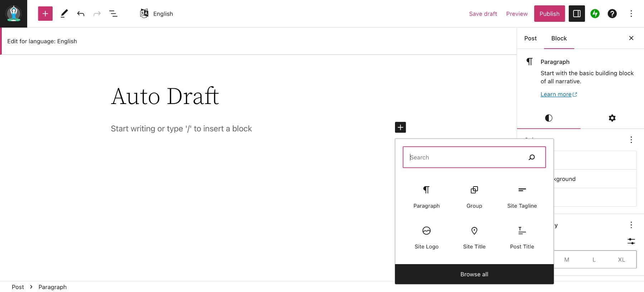Open the Help question mark icon
The height and width of the screenshot is (292, 644).
[612, 14]
